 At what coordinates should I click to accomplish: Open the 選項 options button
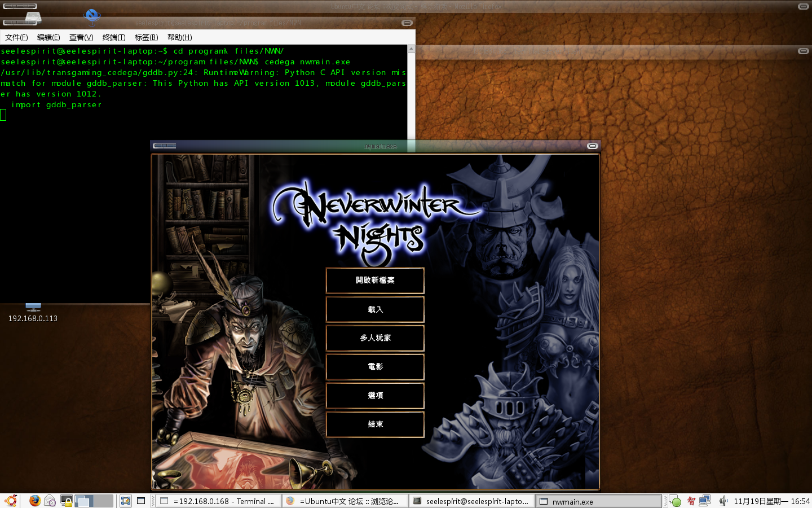375,396
